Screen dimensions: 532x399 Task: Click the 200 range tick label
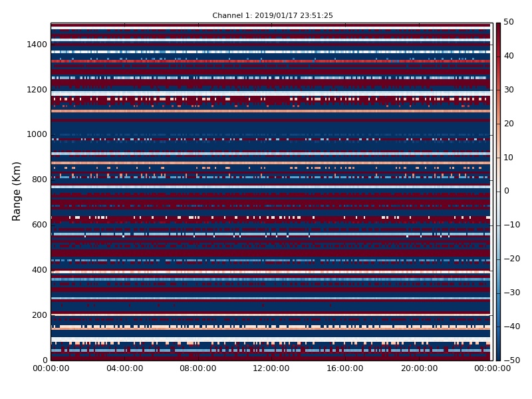tap(39, 315)
